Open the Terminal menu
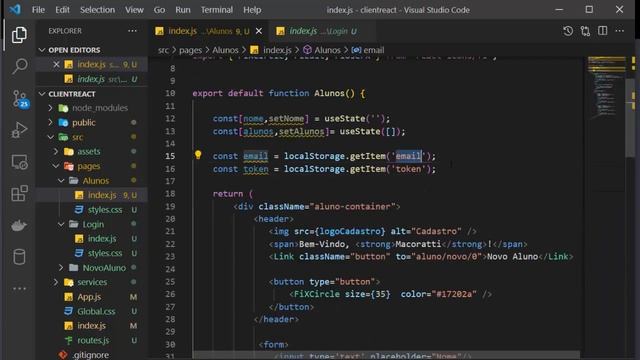The image size is (640, 360). point(217,10)
